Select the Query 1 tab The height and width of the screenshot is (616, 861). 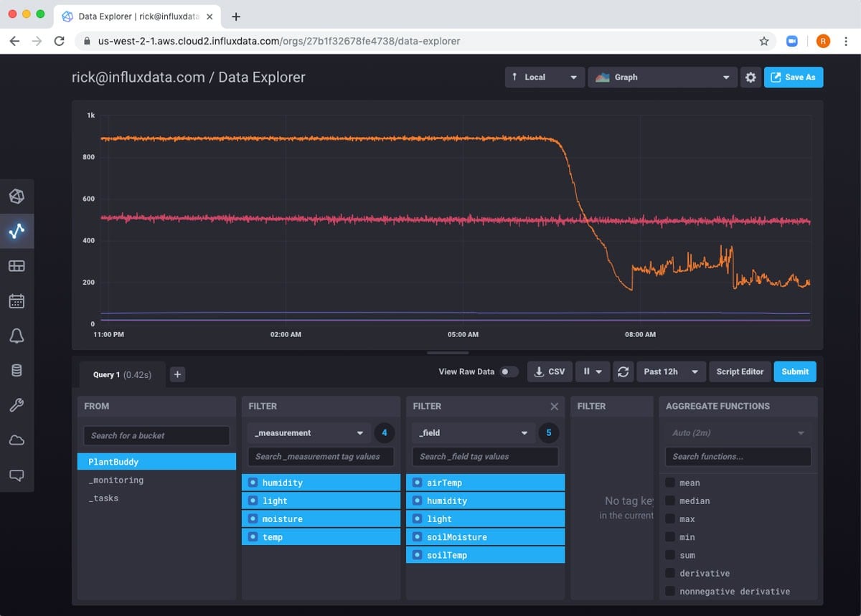coord(121,374)
